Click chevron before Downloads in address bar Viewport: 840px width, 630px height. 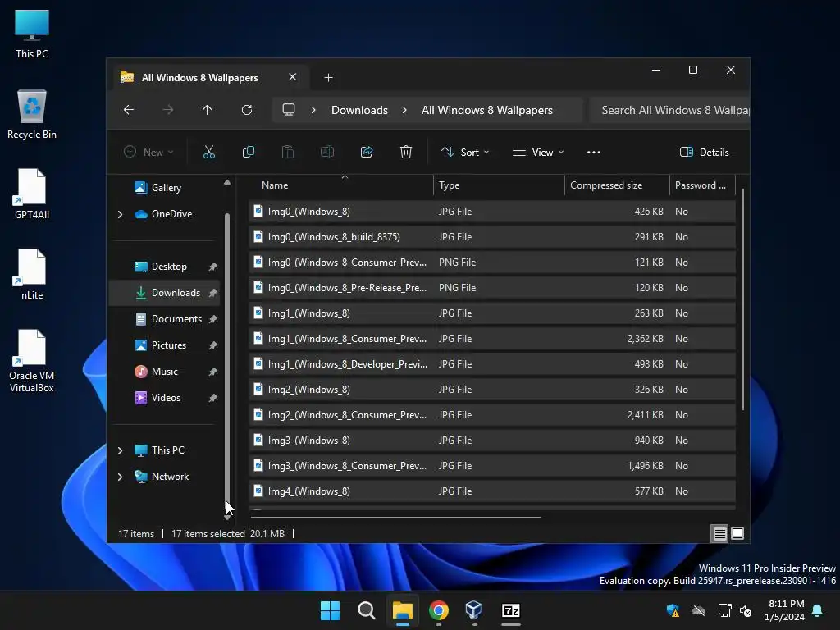click(313, 110)
